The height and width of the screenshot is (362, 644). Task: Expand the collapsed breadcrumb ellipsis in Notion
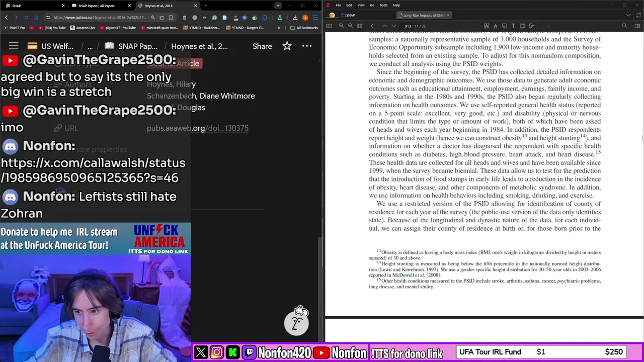pyautogui.click(x=90, y=46)
